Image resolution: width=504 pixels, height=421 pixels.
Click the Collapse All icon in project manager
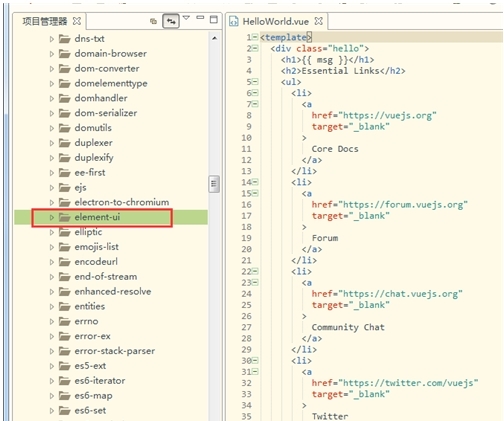coord(153,21)
